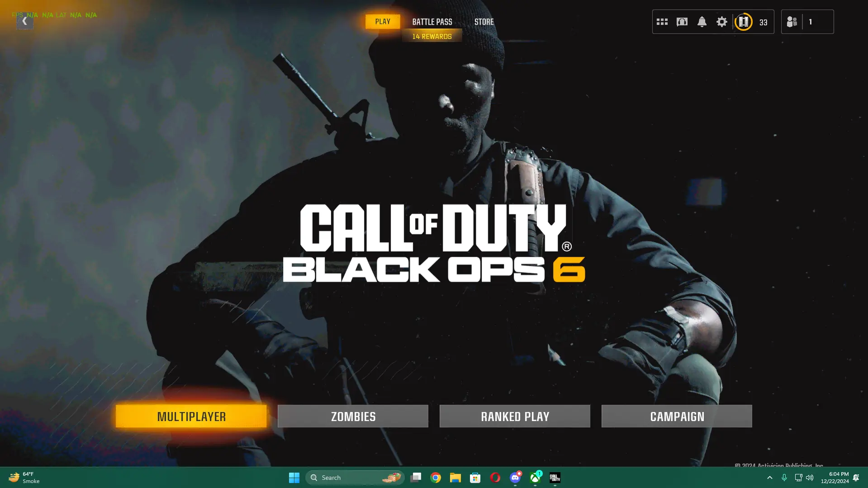This screenshot has width=868, height=488.
Task: Mute the speaker in the system tray
Action: click(x=810, y=477)
